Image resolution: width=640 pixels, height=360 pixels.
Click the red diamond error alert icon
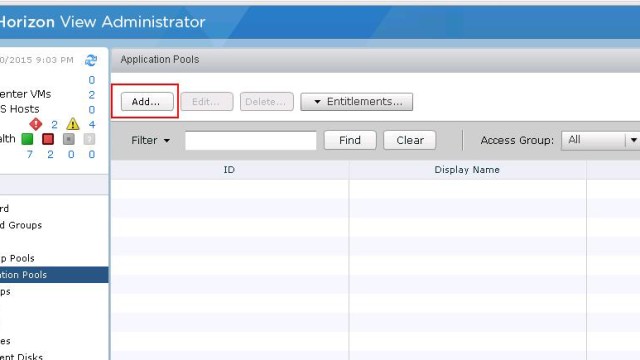pos(36,124)
